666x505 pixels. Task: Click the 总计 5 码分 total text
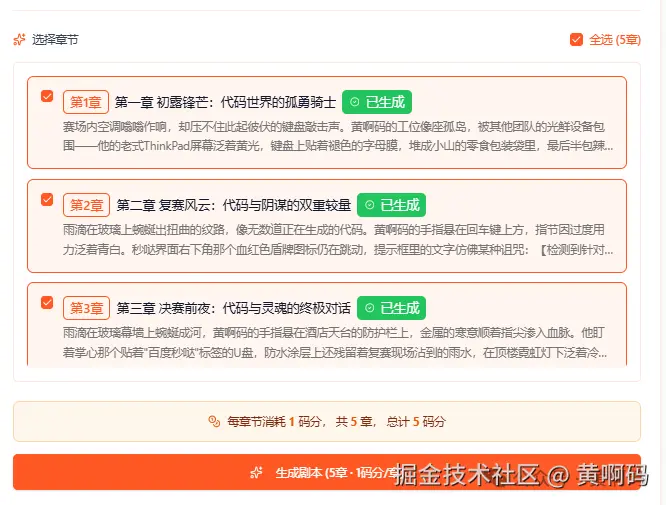(416, 421)
